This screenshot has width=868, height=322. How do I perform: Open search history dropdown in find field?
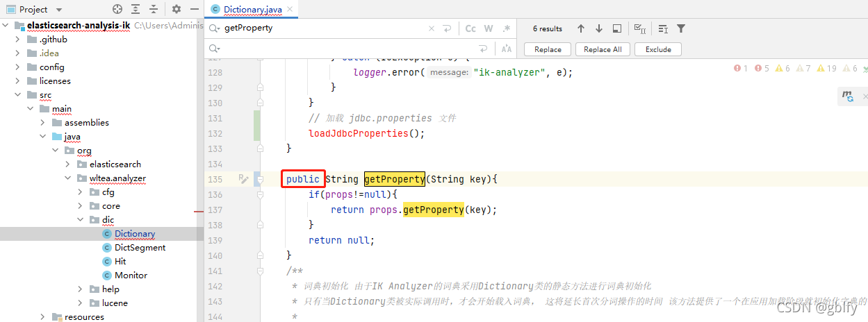click(x=214, y=28)
